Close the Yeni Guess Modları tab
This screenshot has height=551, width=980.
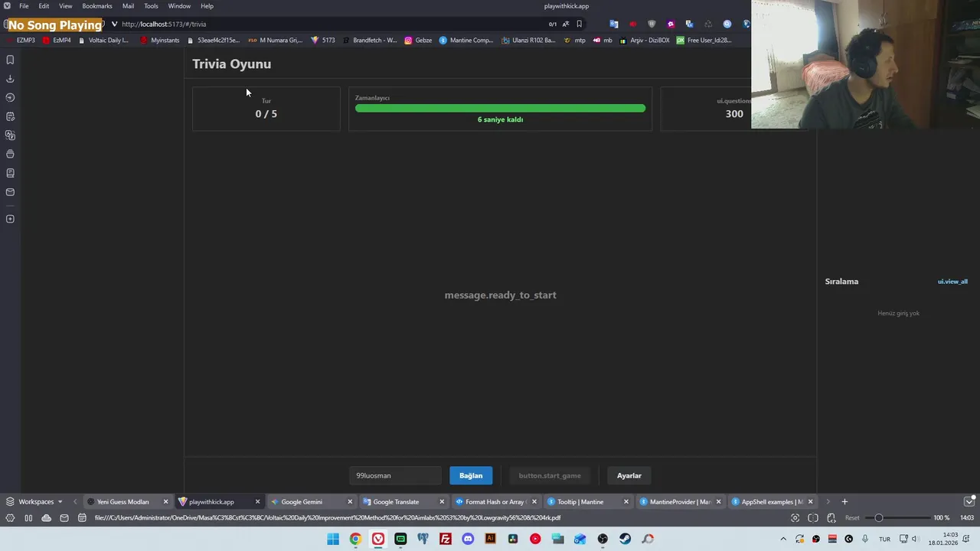click(165, 502)
